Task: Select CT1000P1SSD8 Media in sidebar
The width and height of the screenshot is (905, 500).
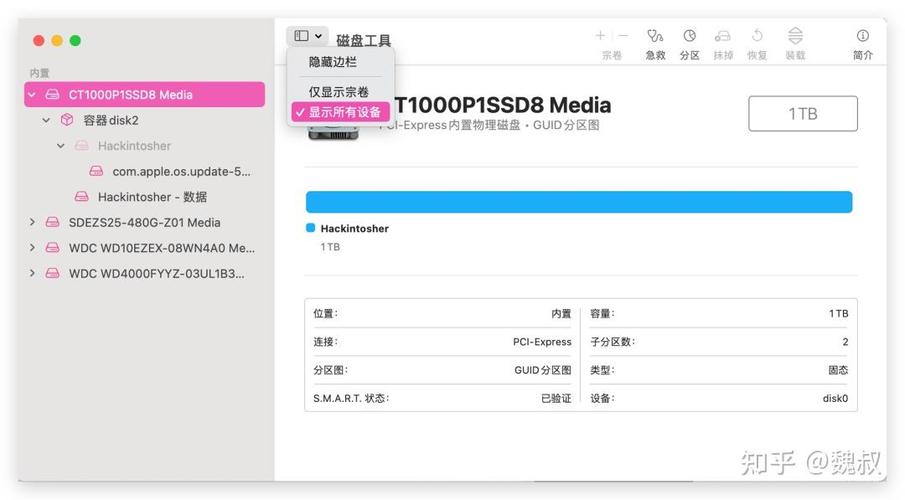Action: (144, 95)
